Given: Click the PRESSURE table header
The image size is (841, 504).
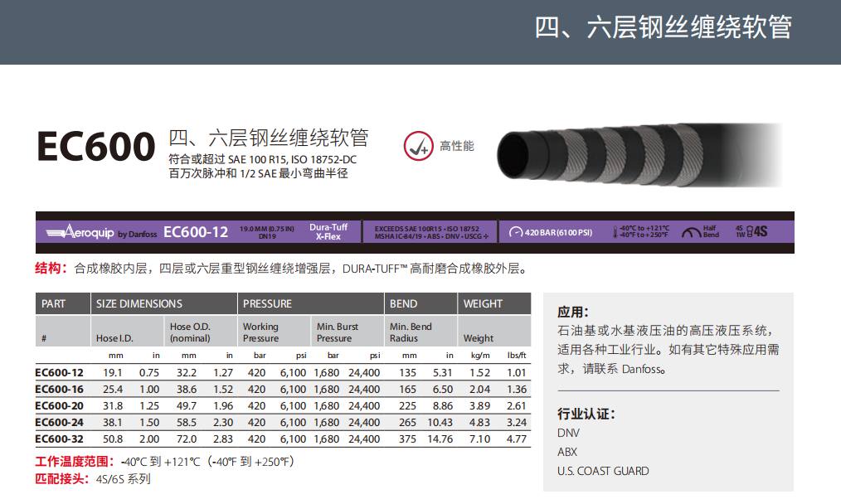Looking at the screenshot, I should pos(267,303).
